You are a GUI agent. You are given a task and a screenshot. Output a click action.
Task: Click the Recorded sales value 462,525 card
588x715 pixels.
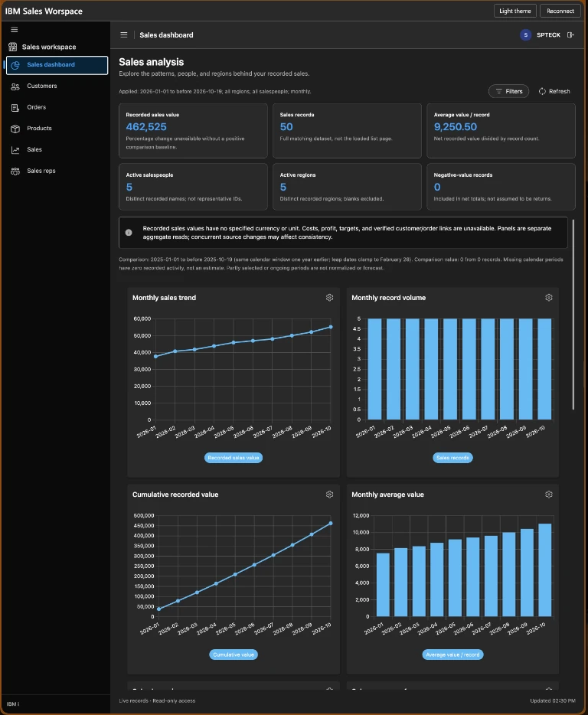[x=193, y=131]
